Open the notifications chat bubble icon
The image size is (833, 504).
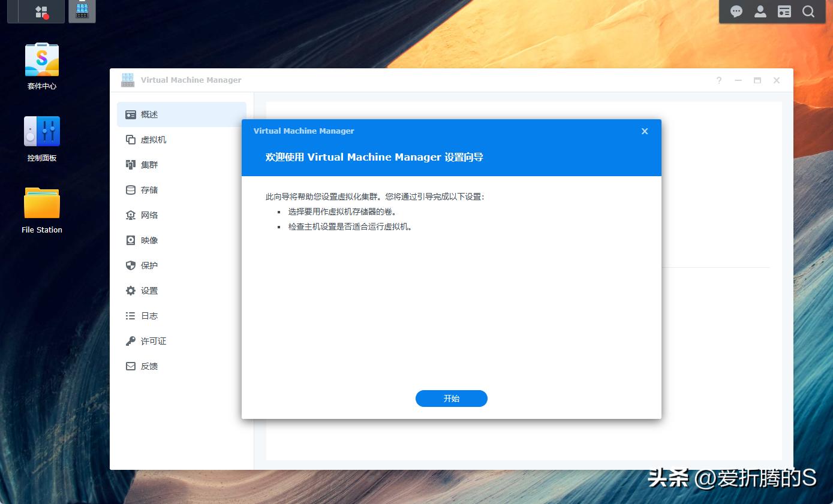(736, 11)
